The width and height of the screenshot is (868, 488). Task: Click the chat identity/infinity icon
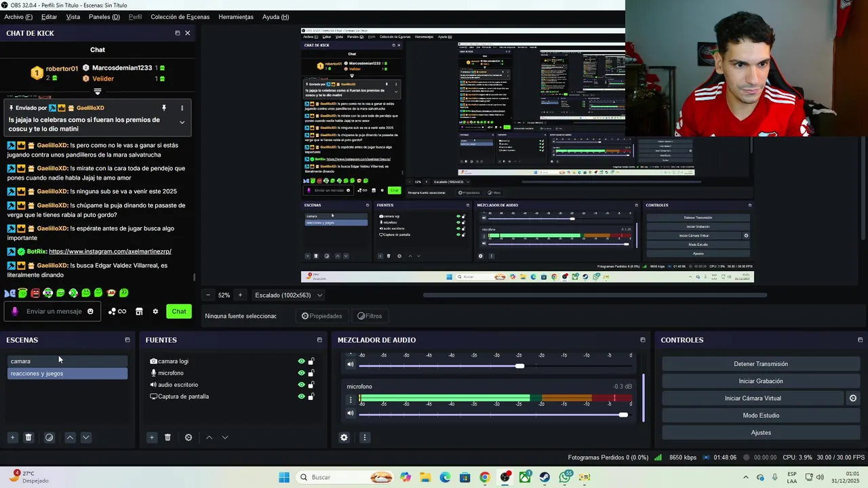[122, 311]
